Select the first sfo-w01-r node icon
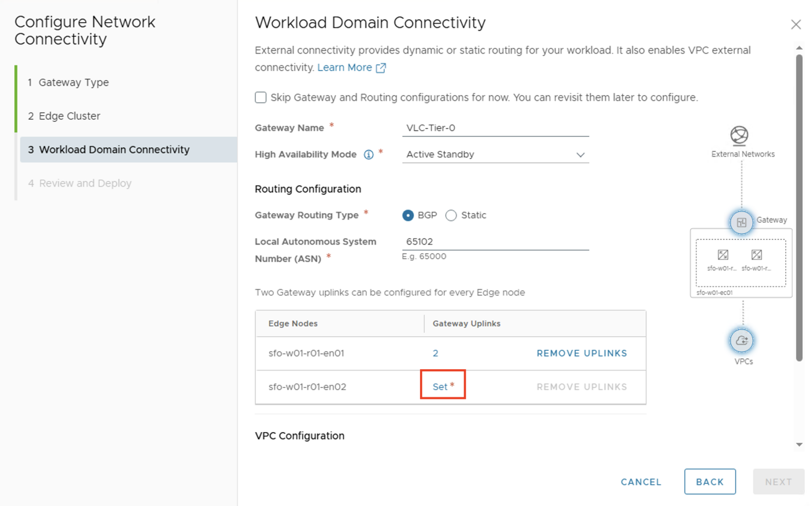This screenshot has width=812, height=506. tap(723, 256)
